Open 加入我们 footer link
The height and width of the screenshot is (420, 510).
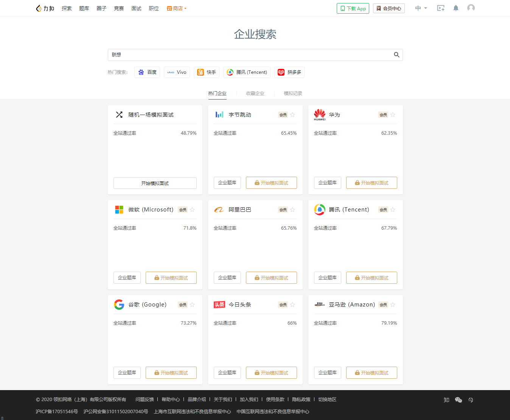pos(249,400)
